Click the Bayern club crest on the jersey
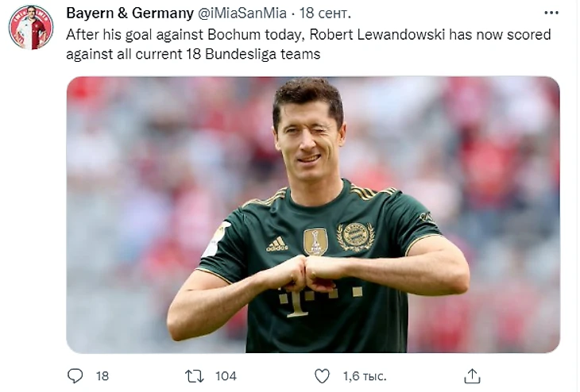The image size is (580, 392). point(355,236)
